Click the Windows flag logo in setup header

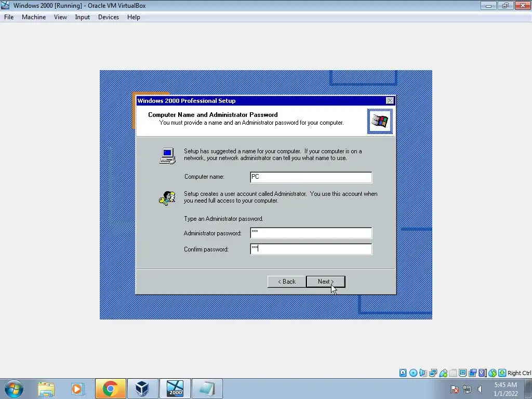click(380, 121)
